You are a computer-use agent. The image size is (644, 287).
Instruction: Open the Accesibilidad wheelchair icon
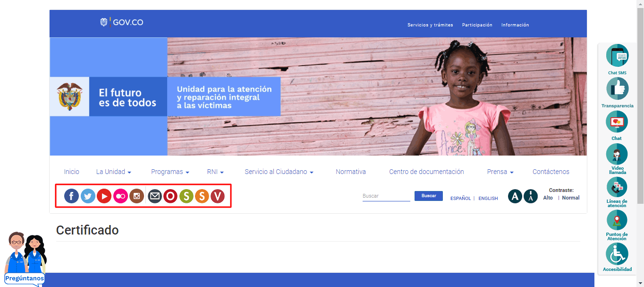(617, 254)
